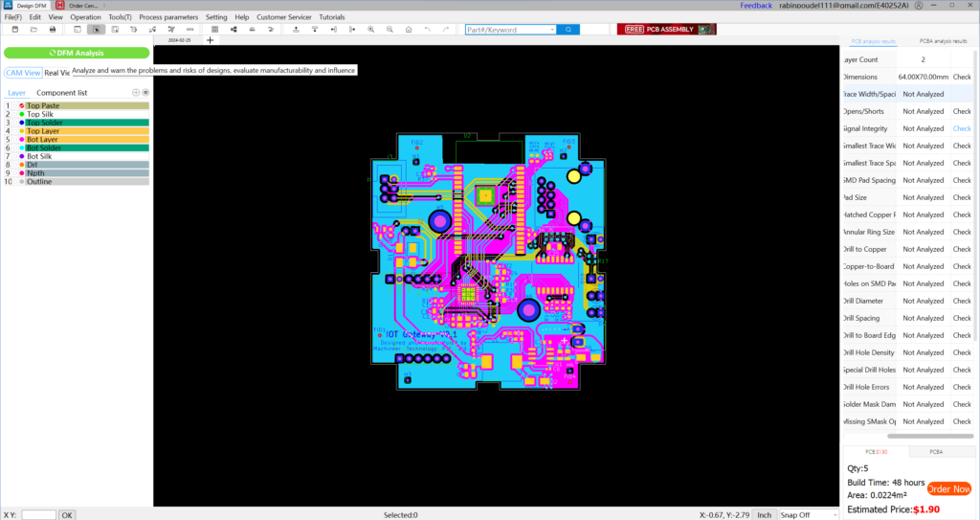The width and height of the screenshot is (980, 520).
Task: Click the green DFM Analysis button
Action: pyautogui.click(x=76, y=54)
